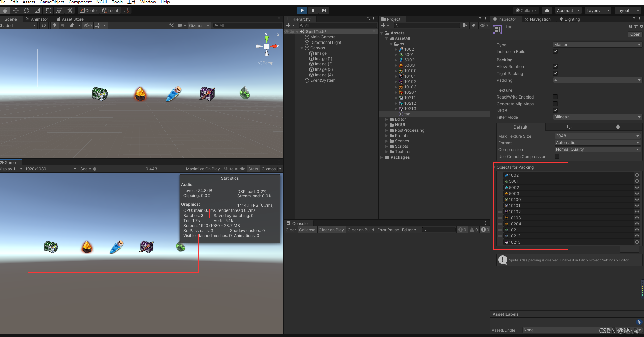The height and width of the screenshot is (337, 644).
Task: Remove item from Objects for Packing
Action: coord(634,249)
